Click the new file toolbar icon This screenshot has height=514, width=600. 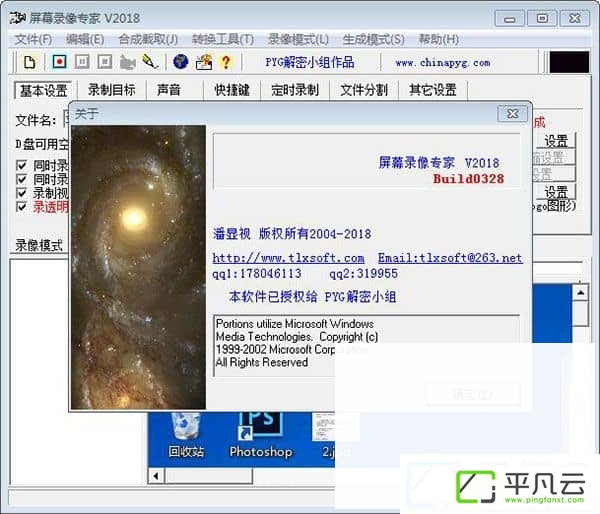coord(29,62)
